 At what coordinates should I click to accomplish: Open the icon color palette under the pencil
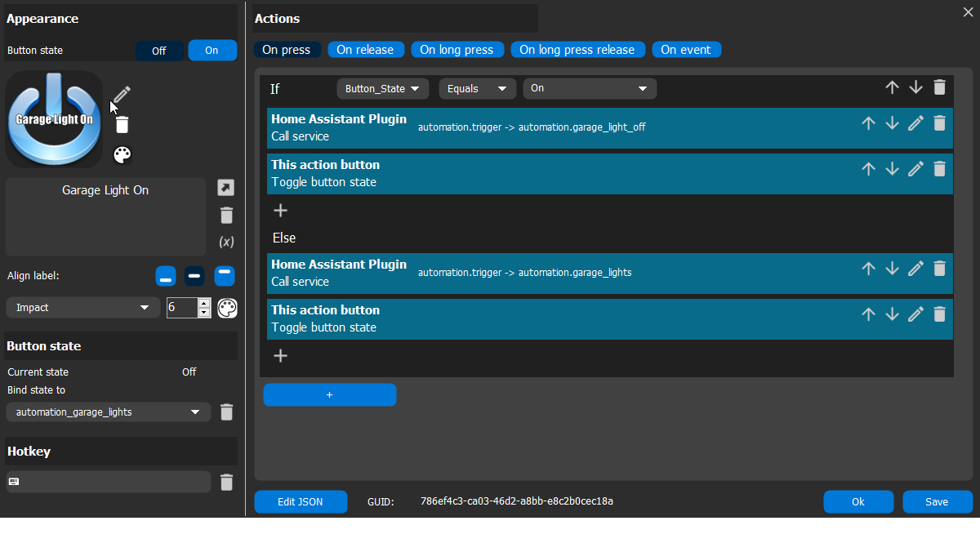[121, 154]
